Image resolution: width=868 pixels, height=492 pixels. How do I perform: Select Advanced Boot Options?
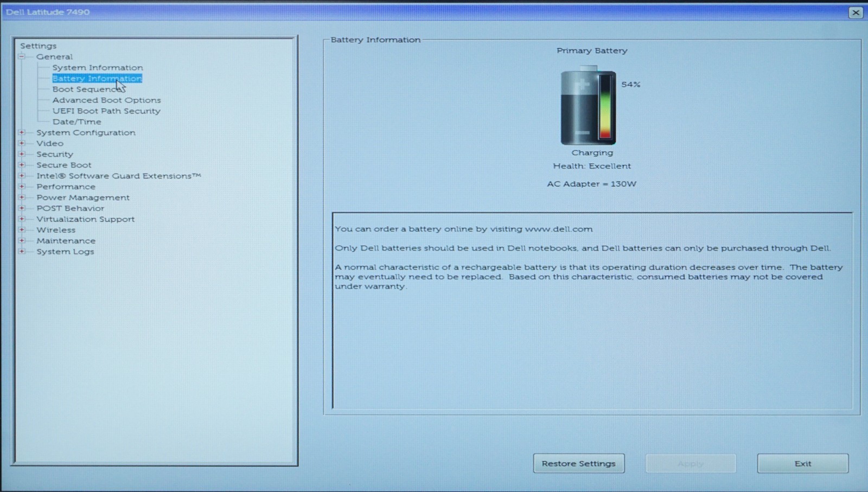tap(106, 100)
